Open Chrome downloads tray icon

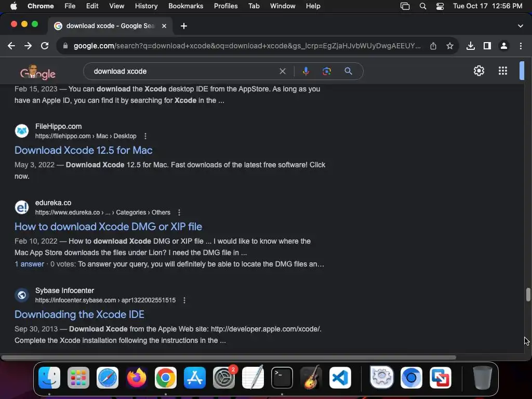tap(471, 46)
